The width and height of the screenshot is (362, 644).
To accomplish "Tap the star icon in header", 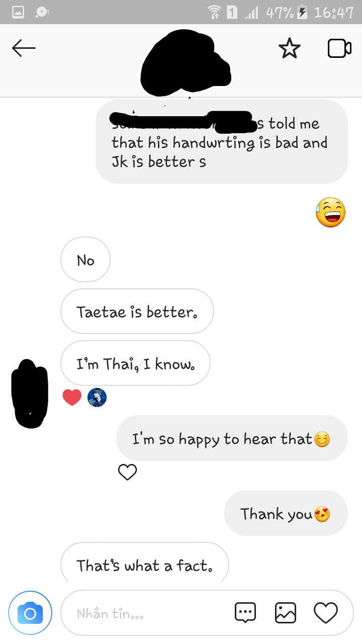I will pyautogui.click(x=289, y=49).
